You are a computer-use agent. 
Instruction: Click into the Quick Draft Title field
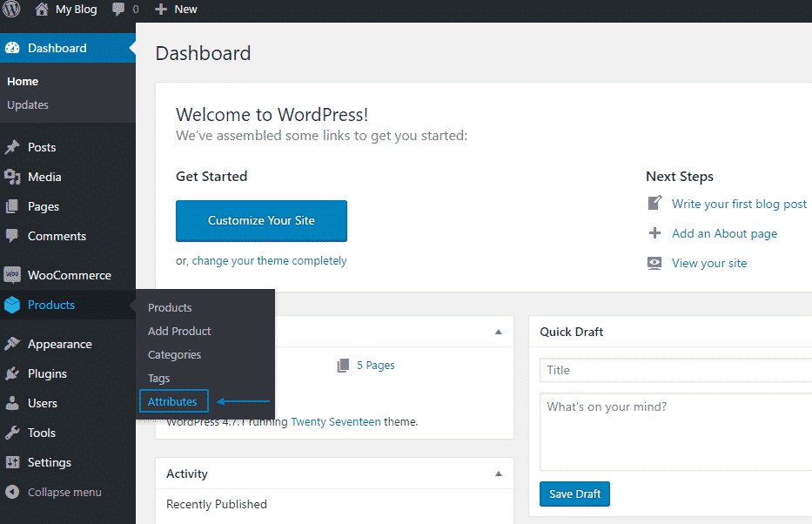tap(675, 370)
